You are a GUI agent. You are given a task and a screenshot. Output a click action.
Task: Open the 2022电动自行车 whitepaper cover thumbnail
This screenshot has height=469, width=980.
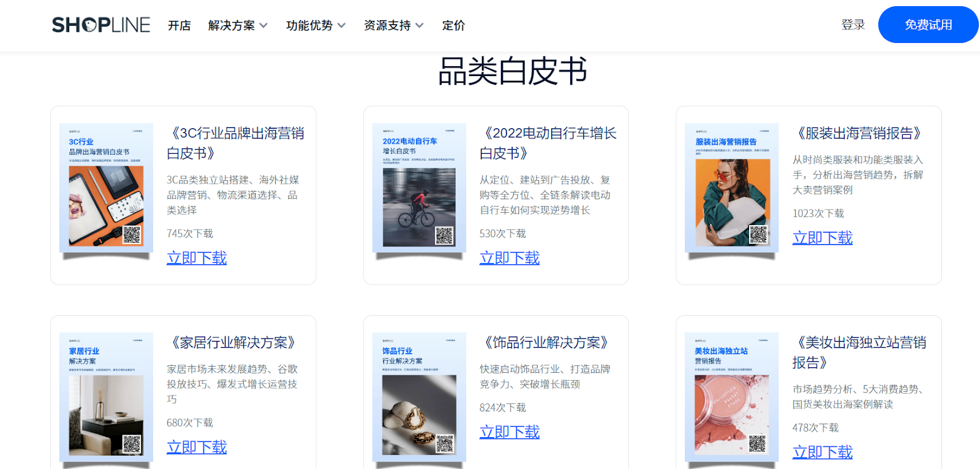click(x=419, y=188)
